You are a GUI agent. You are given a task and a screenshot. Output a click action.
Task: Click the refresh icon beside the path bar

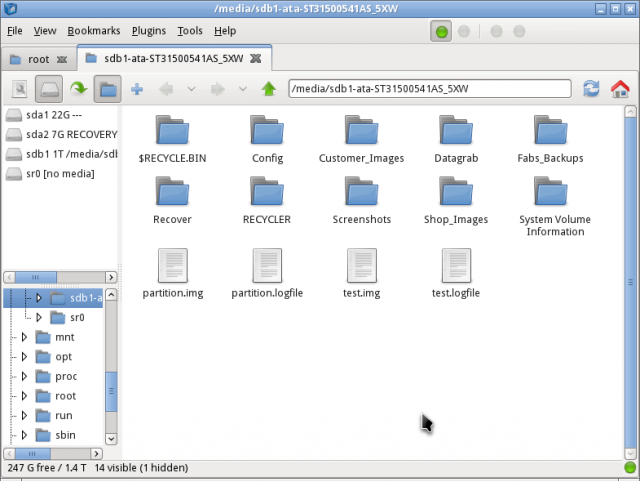(x=591, y=89)
